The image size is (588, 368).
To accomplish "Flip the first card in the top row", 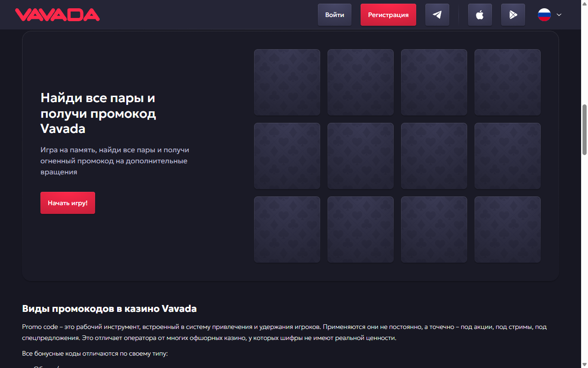I will coord(287,82).
